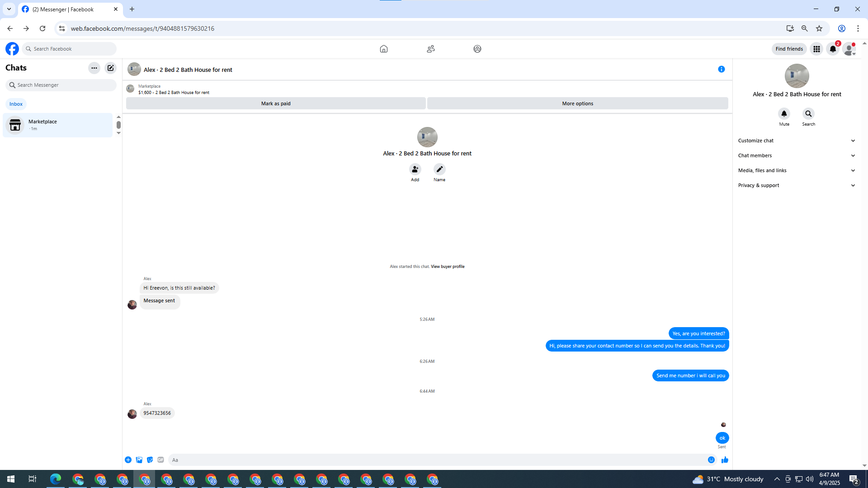Edit the chat name
868x488 pixels.
pos(439,169)
